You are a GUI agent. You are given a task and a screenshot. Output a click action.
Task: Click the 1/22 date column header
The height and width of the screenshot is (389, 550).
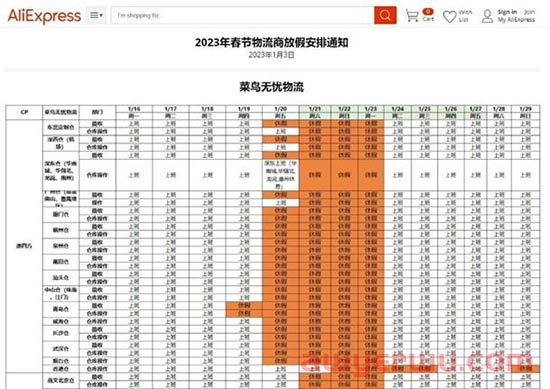pos(344,109)
